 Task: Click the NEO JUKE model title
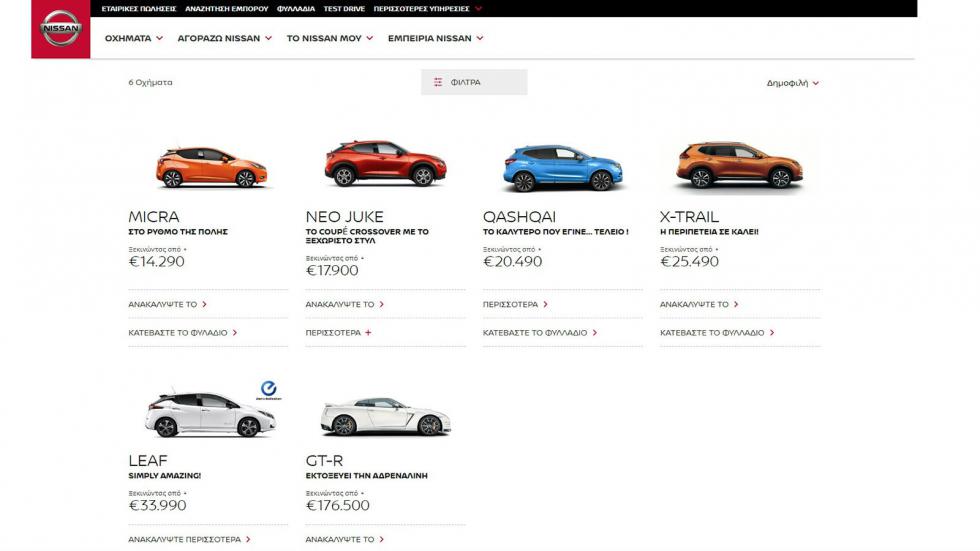tap(344, 217)
